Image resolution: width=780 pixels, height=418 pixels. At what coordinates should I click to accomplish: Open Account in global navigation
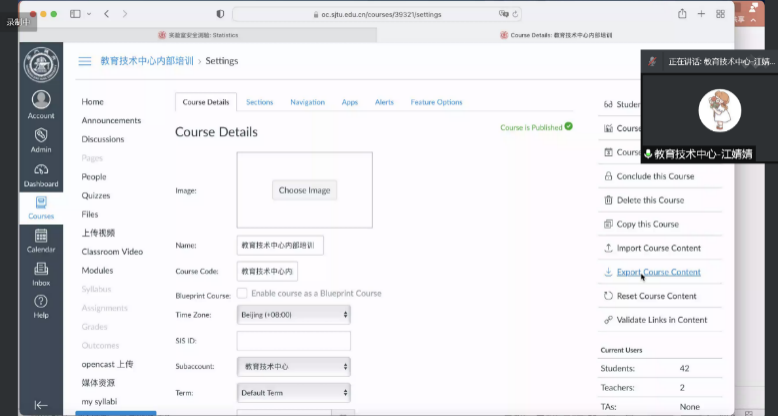point(41,104)
